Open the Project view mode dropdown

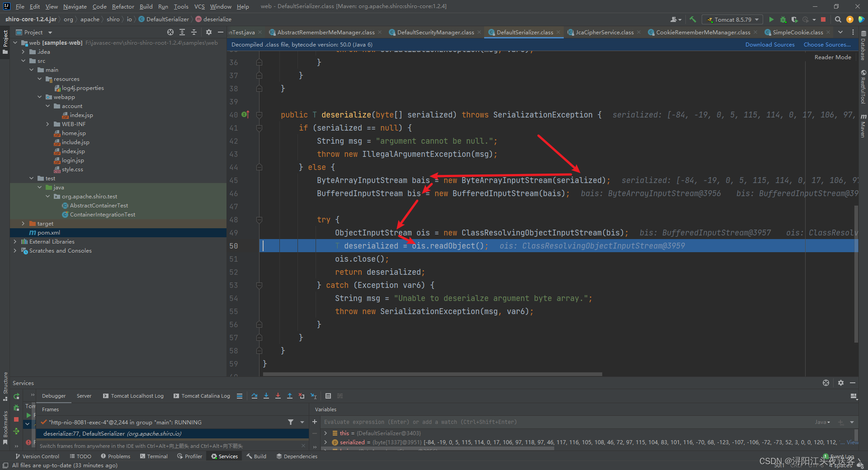(x=34, y=32)
